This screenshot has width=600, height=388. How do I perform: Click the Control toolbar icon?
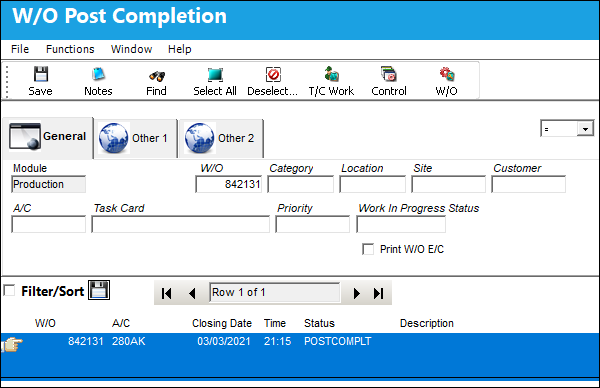[x=389, y=74]
